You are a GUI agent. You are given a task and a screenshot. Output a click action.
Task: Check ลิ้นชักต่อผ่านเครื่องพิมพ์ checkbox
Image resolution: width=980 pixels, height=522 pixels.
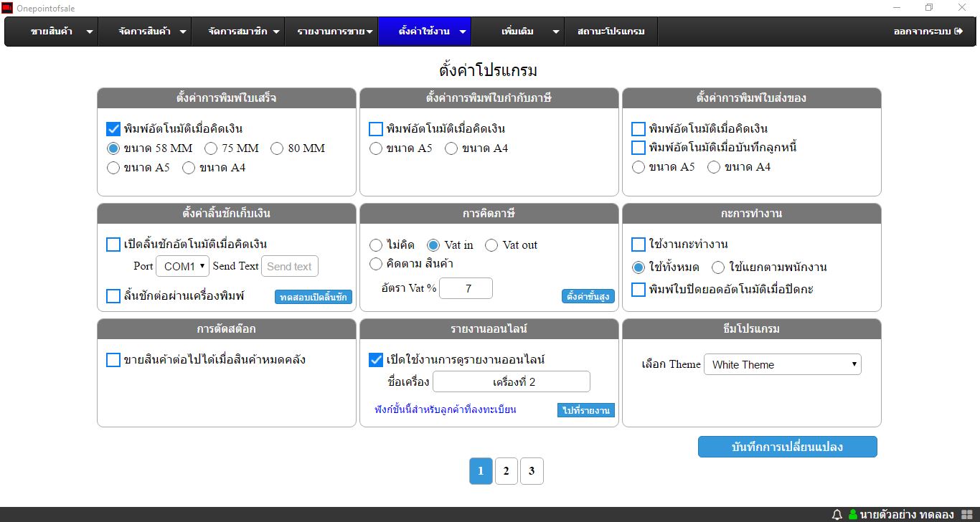click(113, 295)
